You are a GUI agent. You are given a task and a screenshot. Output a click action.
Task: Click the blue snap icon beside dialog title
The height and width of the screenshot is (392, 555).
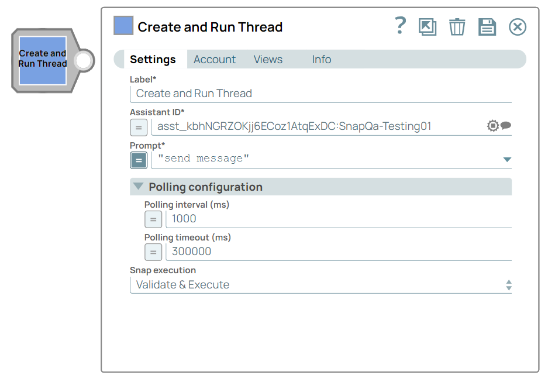(123, 26)
